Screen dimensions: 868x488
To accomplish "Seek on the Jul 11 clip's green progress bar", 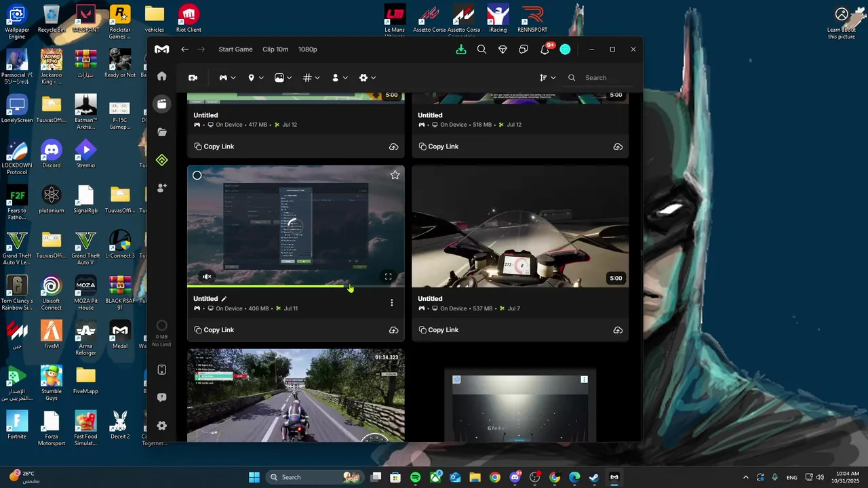I will (296, 286).
